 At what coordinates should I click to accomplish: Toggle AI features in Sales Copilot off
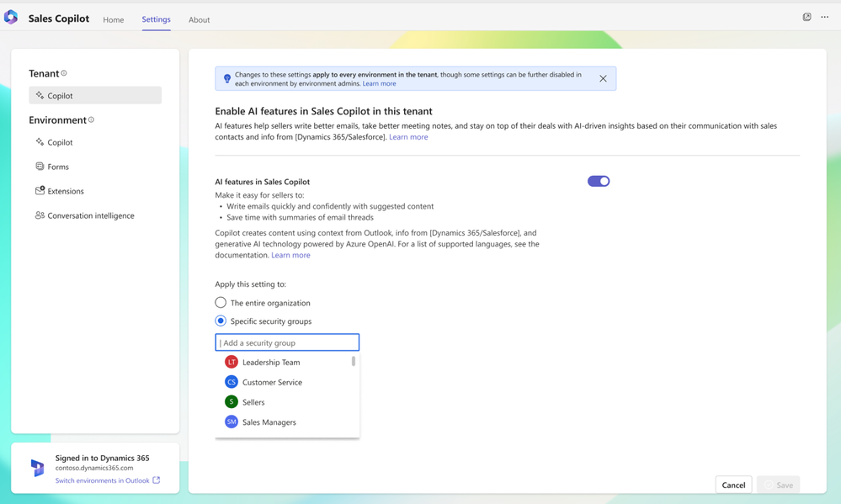pos(599,181)
